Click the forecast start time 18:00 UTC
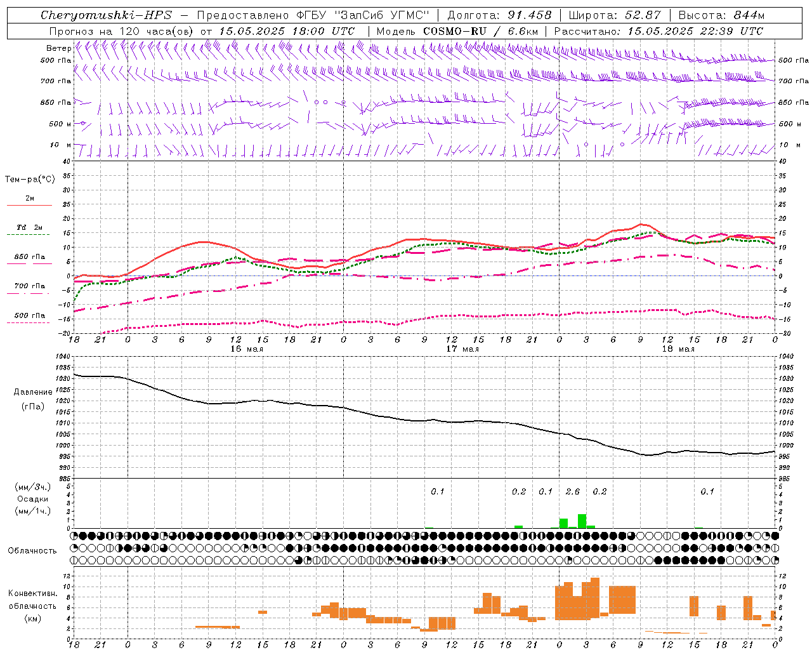Viewport: 812px width, 650px height. click(x=323, y=31)
